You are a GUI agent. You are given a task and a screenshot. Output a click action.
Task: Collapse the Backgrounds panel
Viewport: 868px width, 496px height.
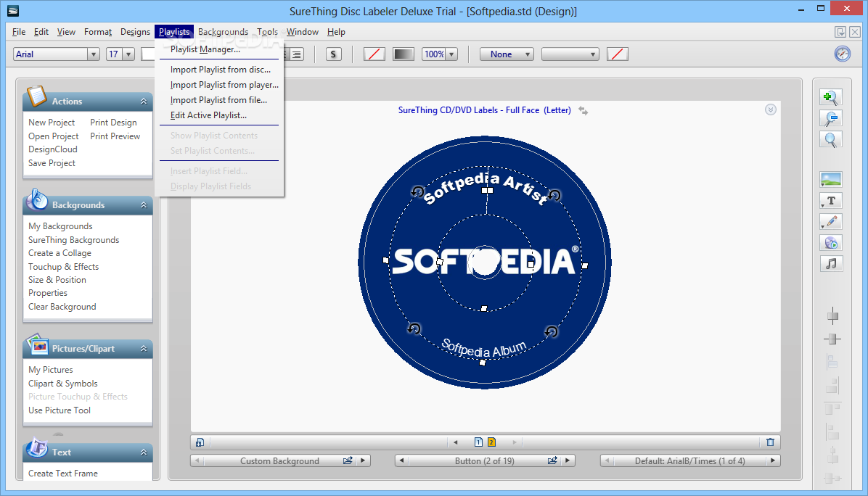144,205
